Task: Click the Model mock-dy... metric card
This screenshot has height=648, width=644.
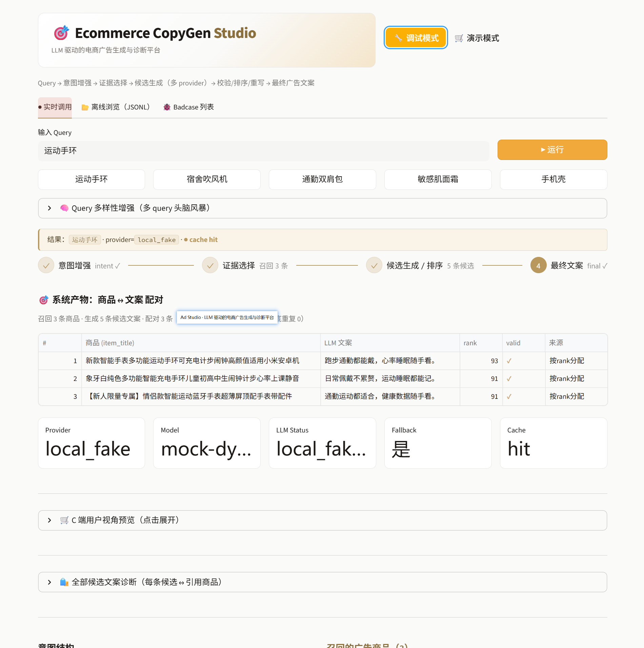Action: (207, 443)
